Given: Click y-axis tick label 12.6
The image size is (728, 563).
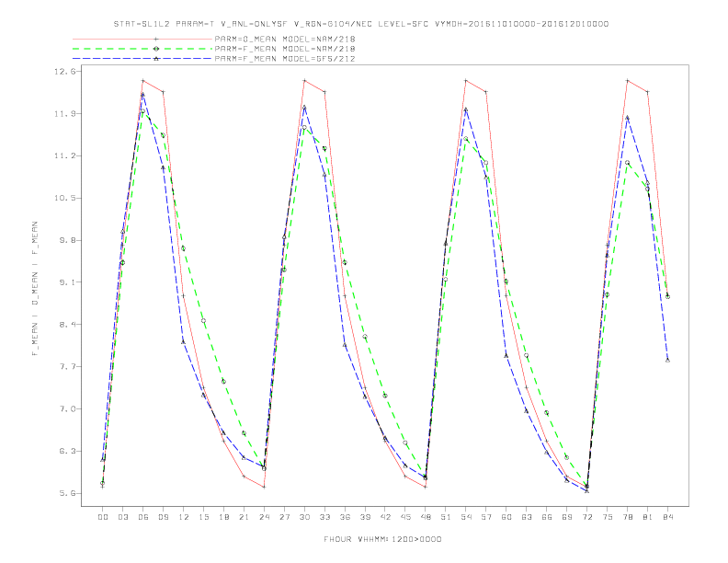Looking at the screenshot, I should [x=64, y=72].
